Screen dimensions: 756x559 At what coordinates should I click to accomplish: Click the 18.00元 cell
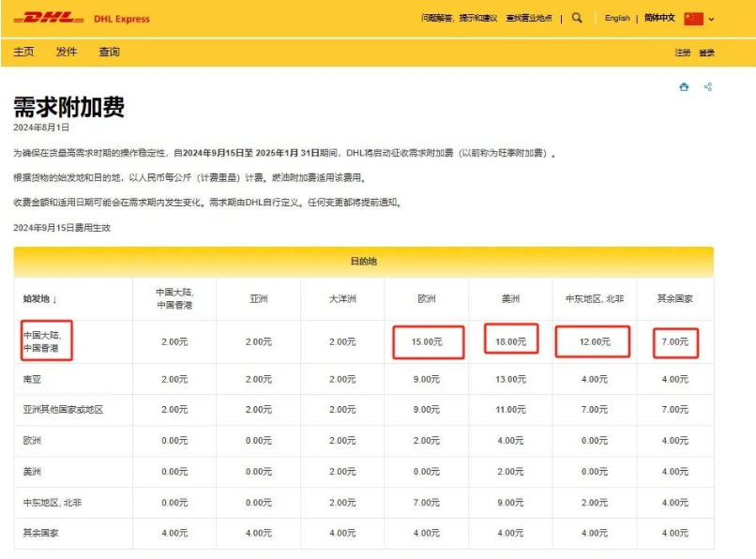click(510, 342)
